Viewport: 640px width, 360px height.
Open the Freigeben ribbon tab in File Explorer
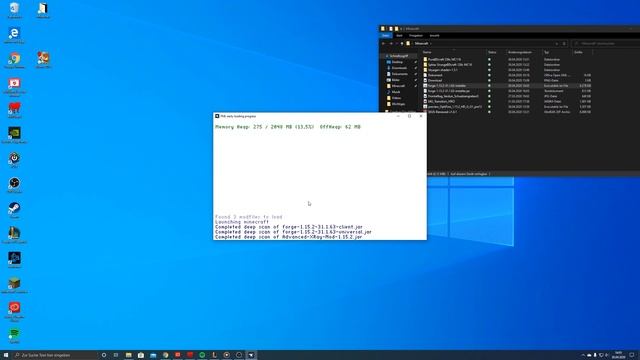point(416,36)
